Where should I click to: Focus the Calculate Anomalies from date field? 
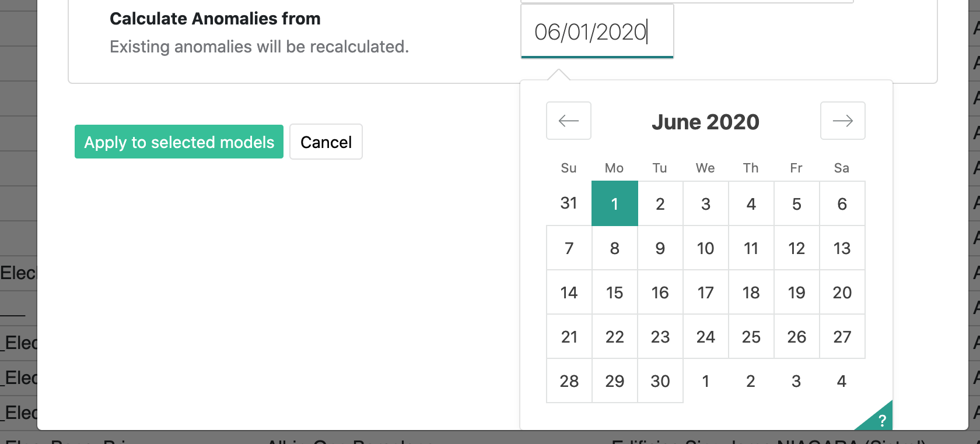pos(597,31)
